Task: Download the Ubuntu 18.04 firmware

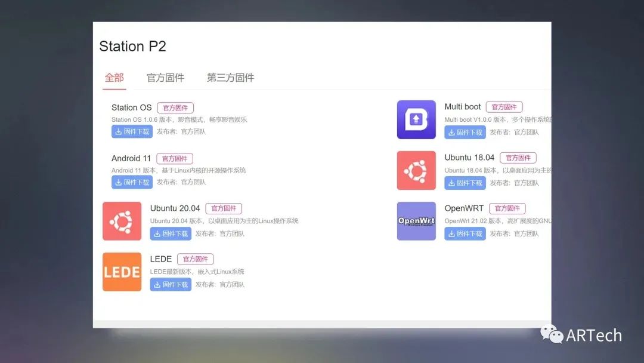Action: [x=465, y=183]
